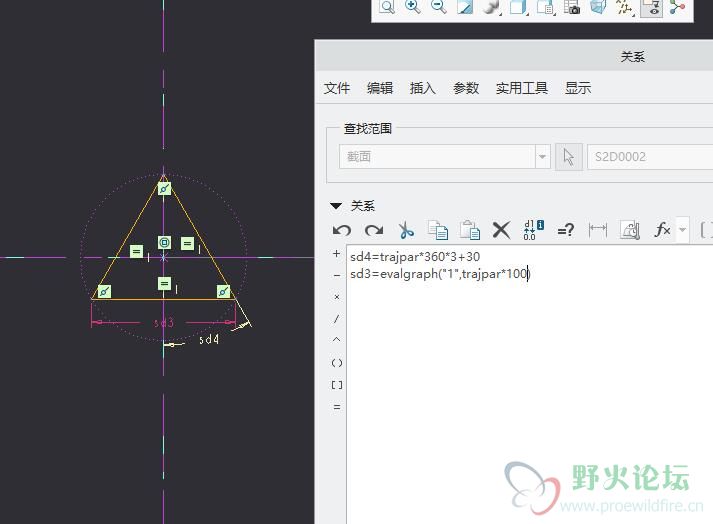
Task: Open the 文件 menu
Action: click(x=337, y=88)
